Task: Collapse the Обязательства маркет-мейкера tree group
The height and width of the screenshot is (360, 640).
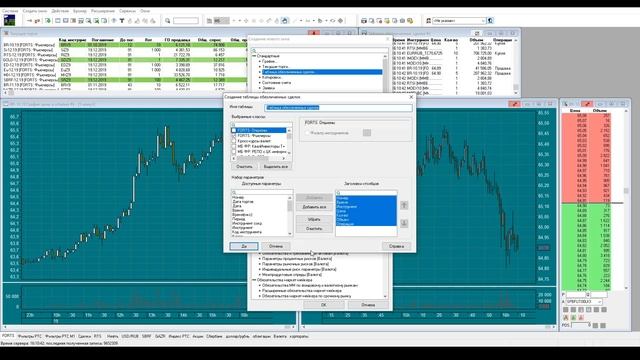Action: click(254, 280)
